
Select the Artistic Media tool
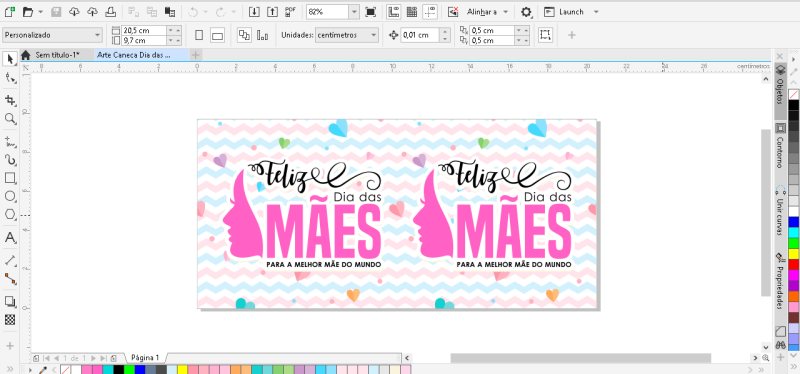[x=10, y=160]
